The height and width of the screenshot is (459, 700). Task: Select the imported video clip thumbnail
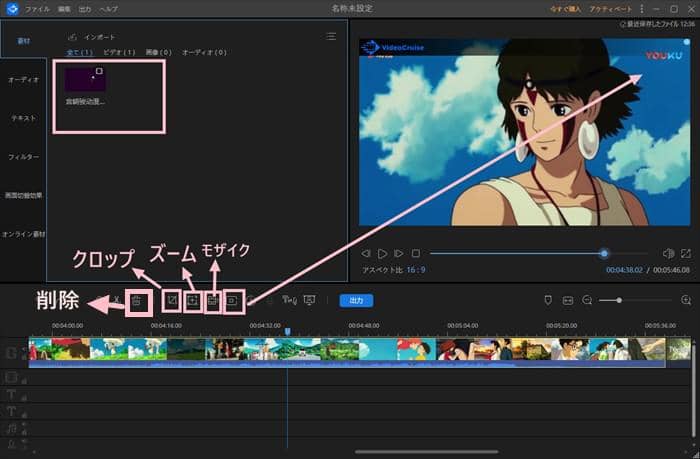[85, 79]
